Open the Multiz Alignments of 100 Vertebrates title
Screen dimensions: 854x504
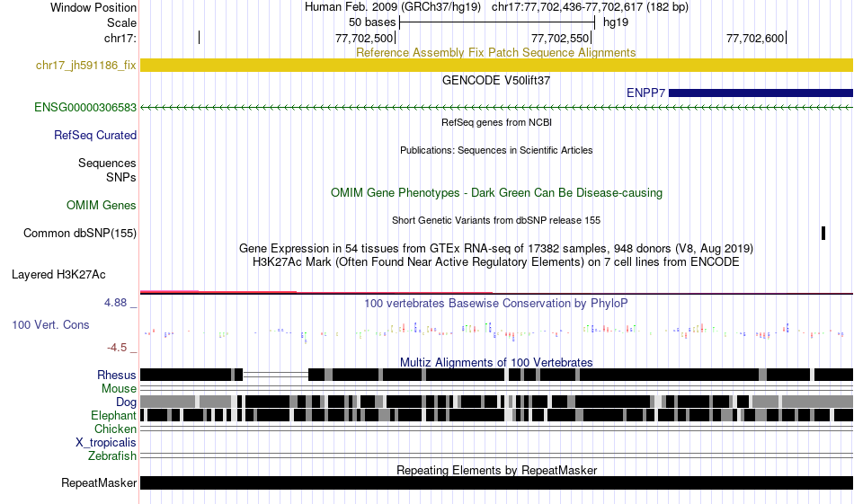[x=496, y=362]
